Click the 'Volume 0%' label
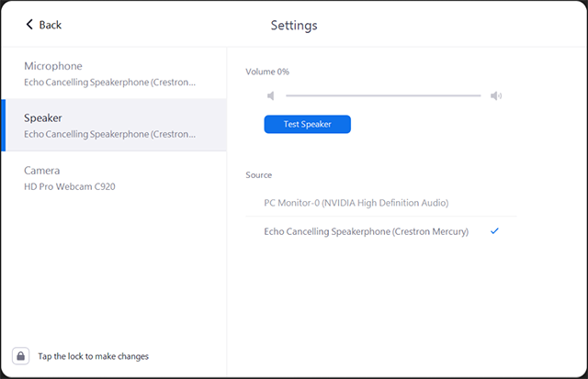This screenshot has height=379, width=588. click(x=267, y=72)
